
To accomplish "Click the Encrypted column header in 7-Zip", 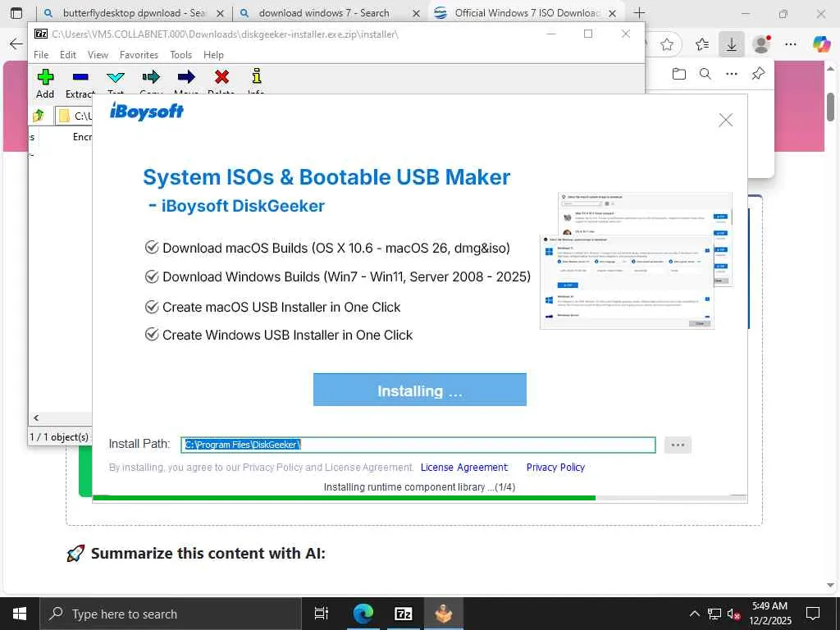I will tap(82, 137).
